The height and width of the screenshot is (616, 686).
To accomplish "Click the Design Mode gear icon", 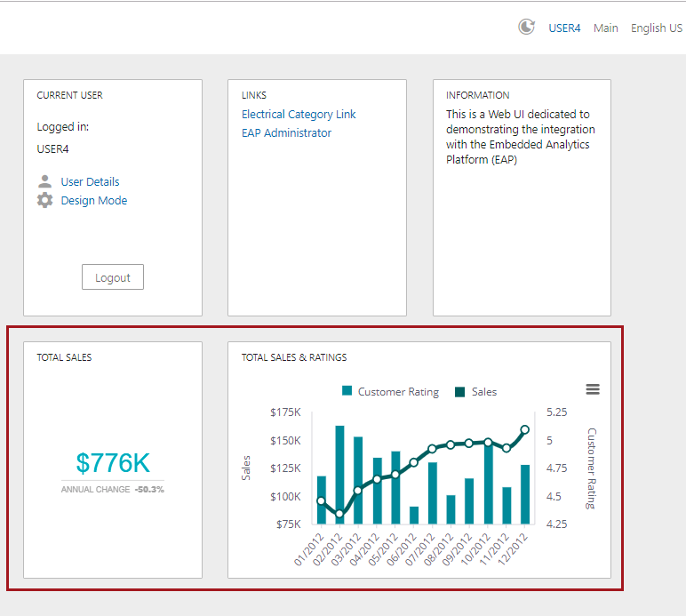I will [44, 200].
